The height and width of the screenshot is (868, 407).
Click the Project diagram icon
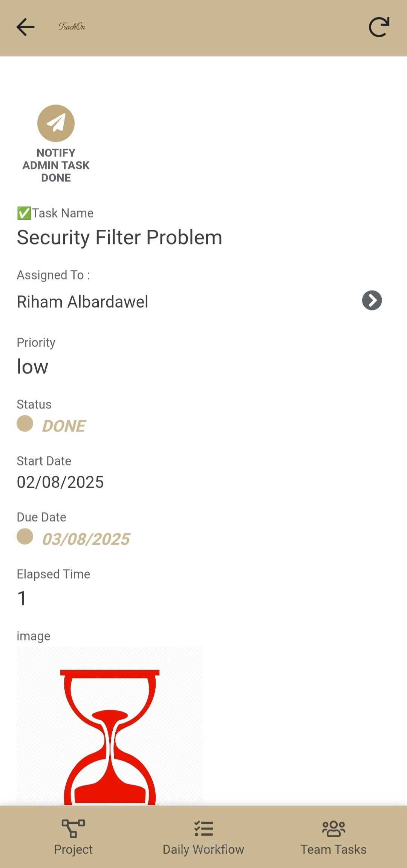click(73, 828)
